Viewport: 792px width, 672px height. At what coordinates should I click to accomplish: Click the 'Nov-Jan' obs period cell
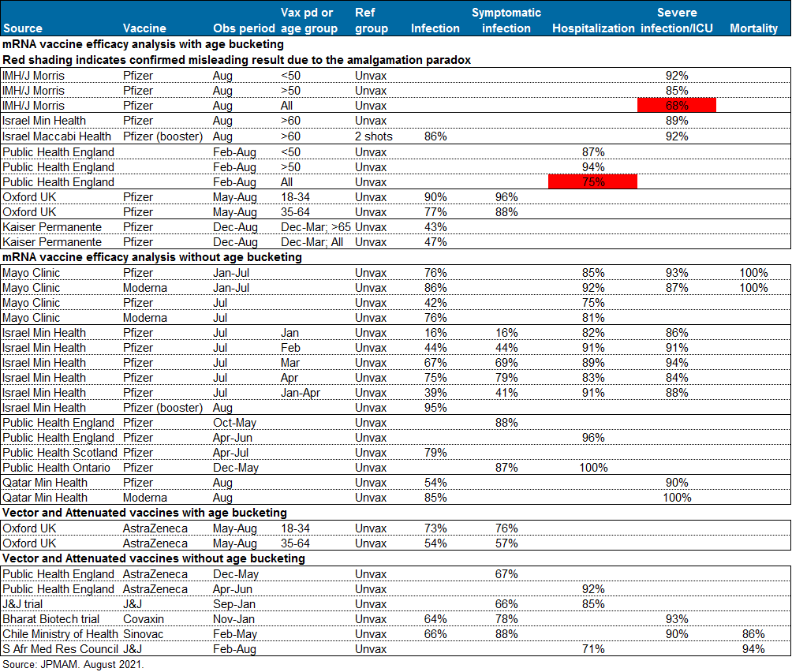pos(233,619)
